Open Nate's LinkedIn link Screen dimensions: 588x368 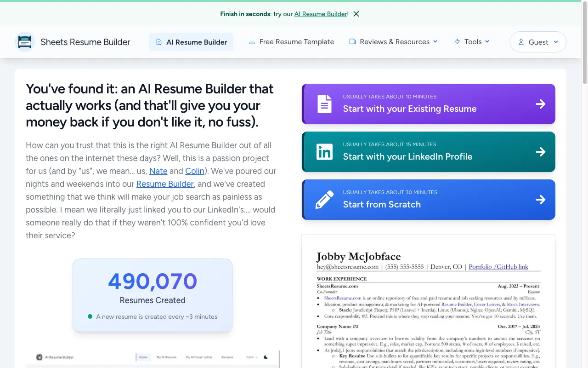pos(158,171)
